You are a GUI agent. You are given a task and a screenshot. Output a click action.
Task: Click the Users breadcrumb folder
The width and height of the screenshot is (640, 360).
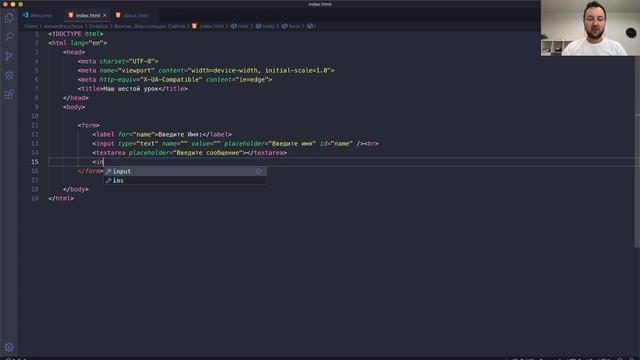click(x=31, y=26)
